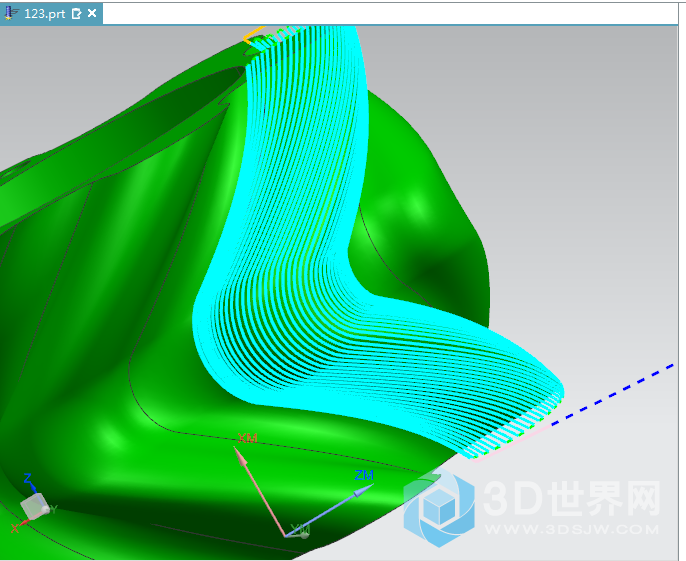The height and width of the screenshot is (561, 686).
Task: Click the view triad cube in the corner
Action: [x=35, y=506]
